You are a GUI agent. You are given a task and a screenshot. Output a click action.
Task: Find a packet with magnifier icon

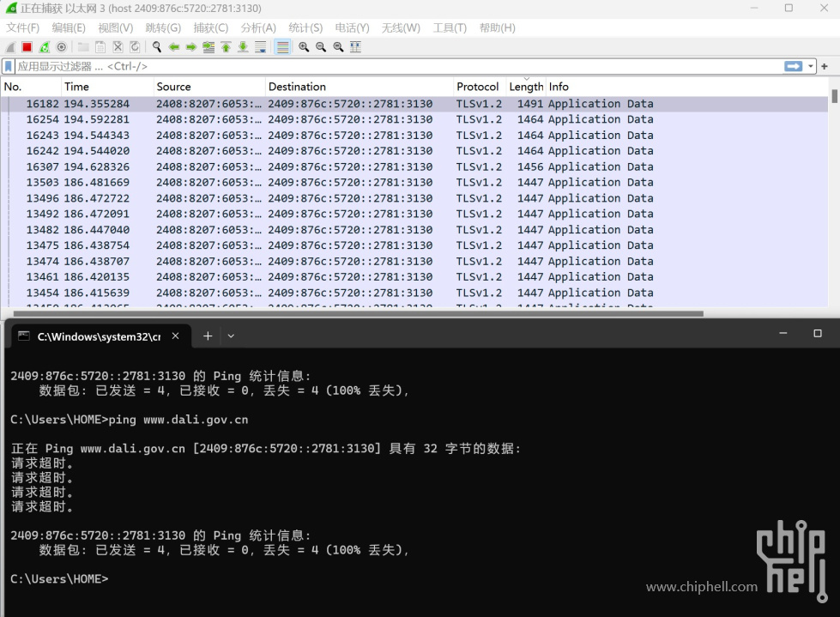[x=156, y=47]
